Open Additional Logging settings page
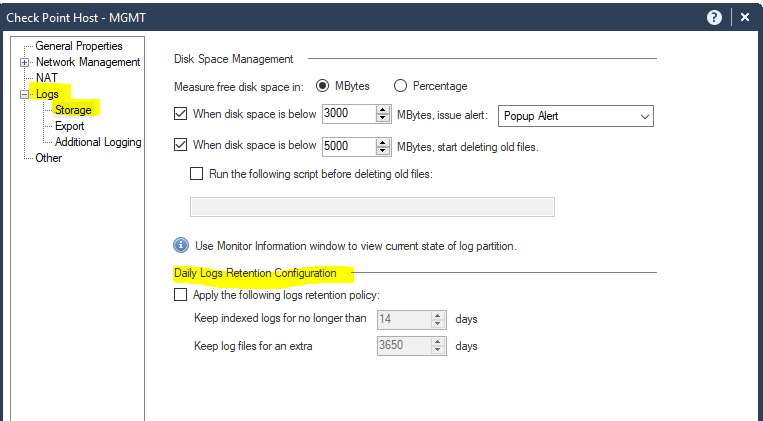The width and height of the screenshot is (763, 421). pos(98,142)
